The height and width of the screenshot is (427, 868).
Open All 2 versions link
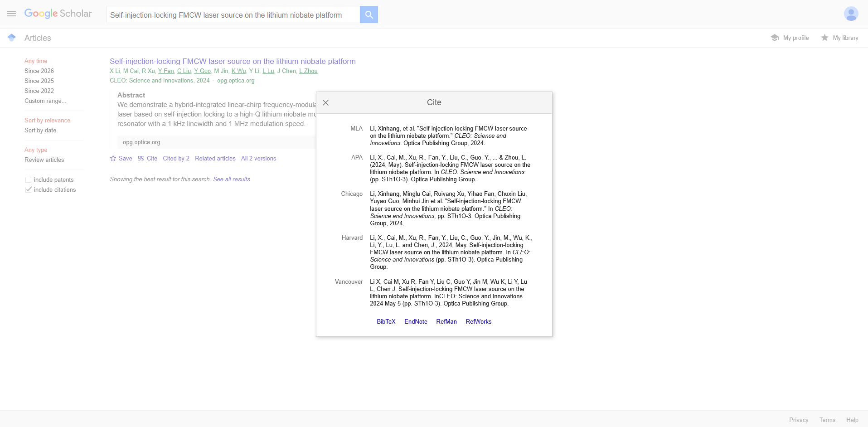pyautogui.click(x=258, y=158)
